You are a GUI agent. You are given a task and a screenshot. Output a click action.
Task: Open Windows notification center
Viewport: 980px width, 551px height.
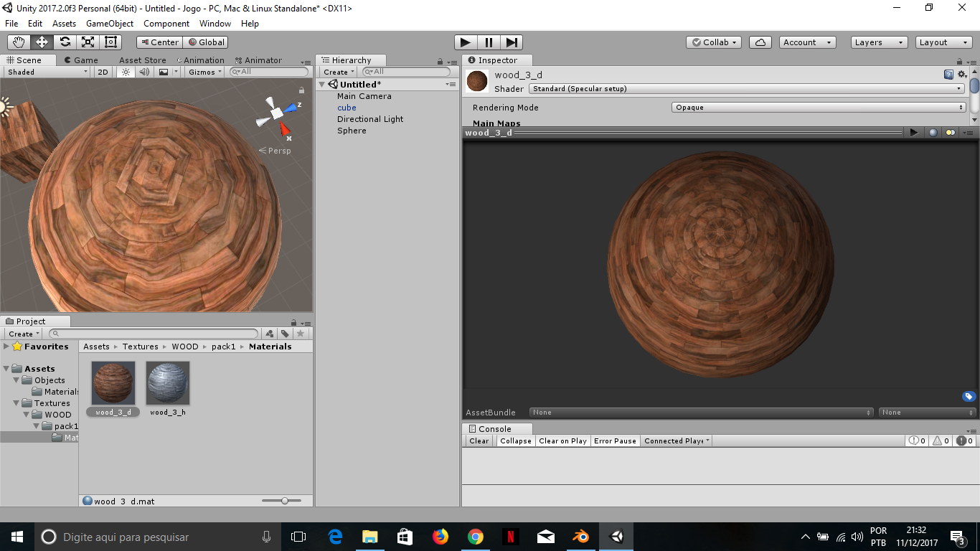[957, 537]
